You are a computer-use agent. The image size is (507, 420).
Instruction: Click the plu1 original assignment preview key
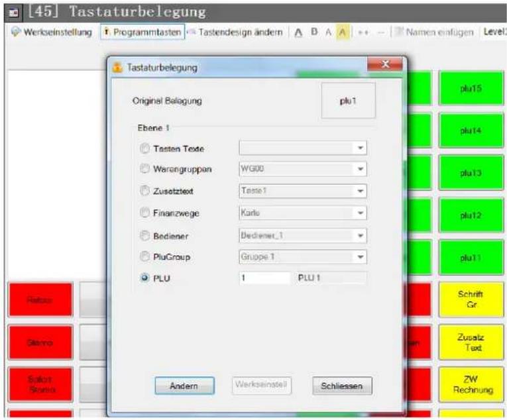pyautogui.click(x=348, y=101)
